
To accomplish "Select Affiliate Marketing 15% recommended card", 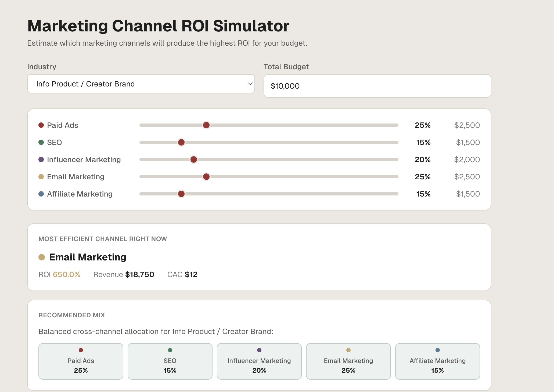I will (x=438, y=361).
